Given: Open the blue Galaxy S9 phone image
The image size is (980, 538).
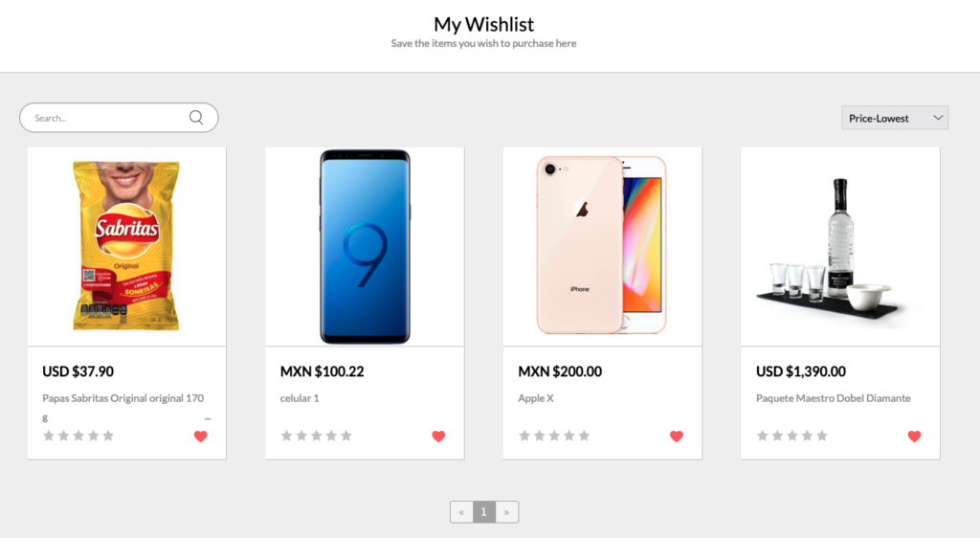Looking at the screenshot, I should 365,246.
